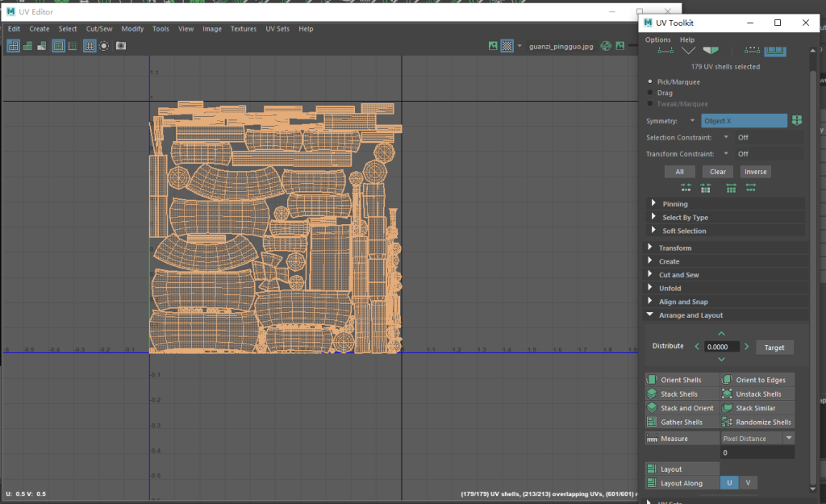Open the Transform Constraint dropdown arrow

pos(726,153)
